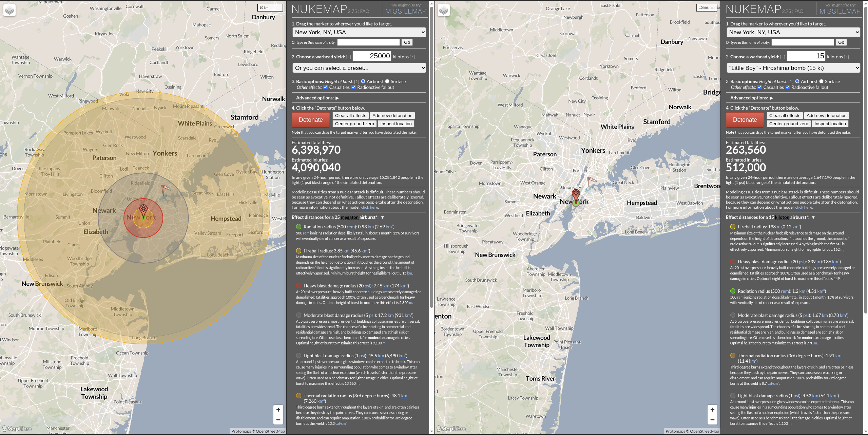The image size is (868, 435).
Task: Click Go button in left panel
Action: 407,42
